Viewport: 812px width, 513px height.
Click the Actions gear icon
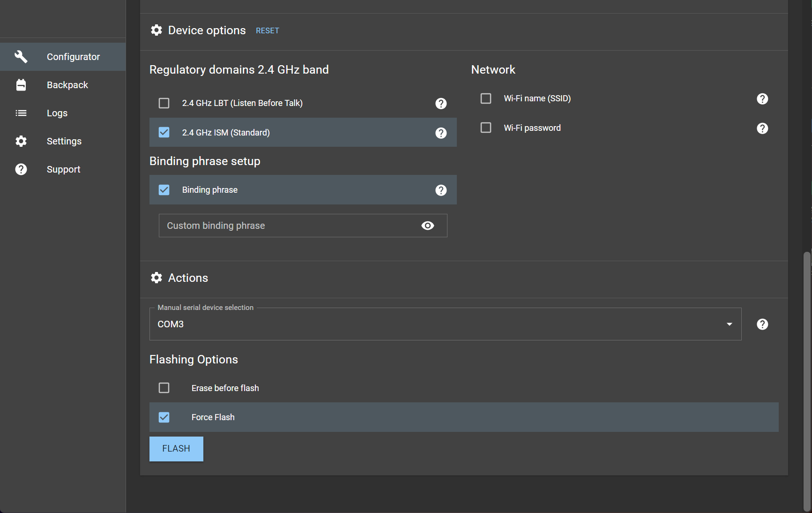pos(156,278)
